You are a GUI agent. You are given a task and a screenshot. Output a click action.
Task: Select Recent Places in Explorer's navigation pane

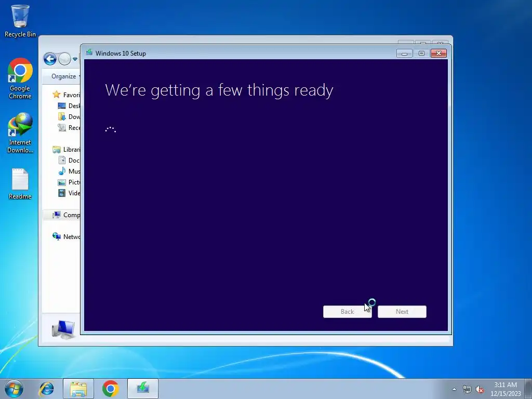tap(69, 128)
